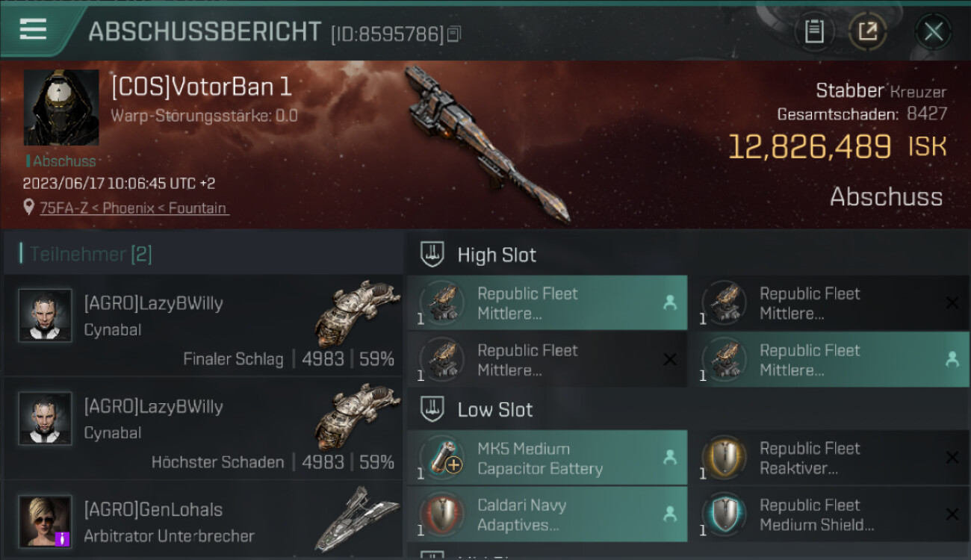Open VotorBan 1 pilot portrait
This screenshot has width=971, height=560.
tap(61, 108)
